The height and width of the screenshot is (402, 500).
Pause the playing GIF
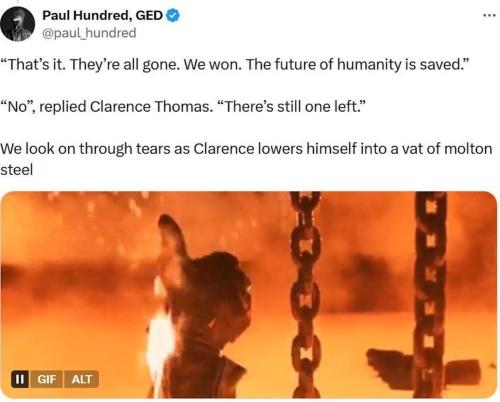coord(20,379)
